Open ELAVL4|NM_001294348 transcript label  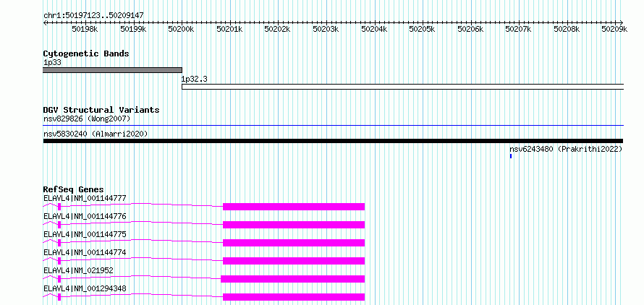tap(85, 288)
